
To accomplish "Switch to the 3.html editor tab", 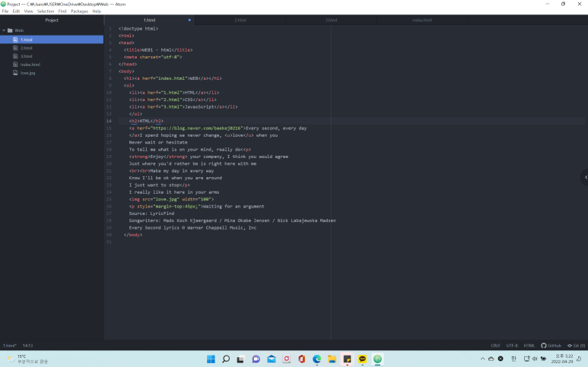I will (331, 21).
